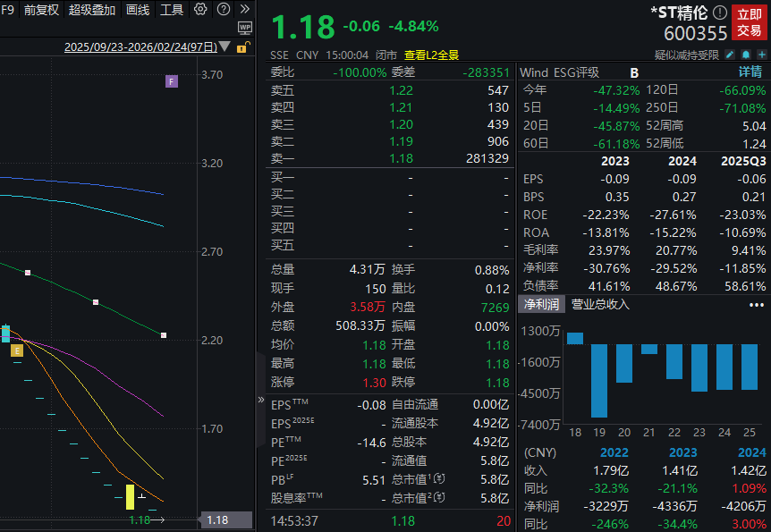Collapse side panel with the chevron handle

point(261,400)
